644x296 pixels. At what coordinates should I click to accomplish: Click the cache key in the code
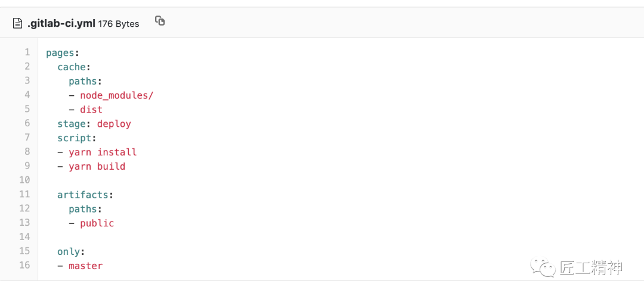(72, 67)
